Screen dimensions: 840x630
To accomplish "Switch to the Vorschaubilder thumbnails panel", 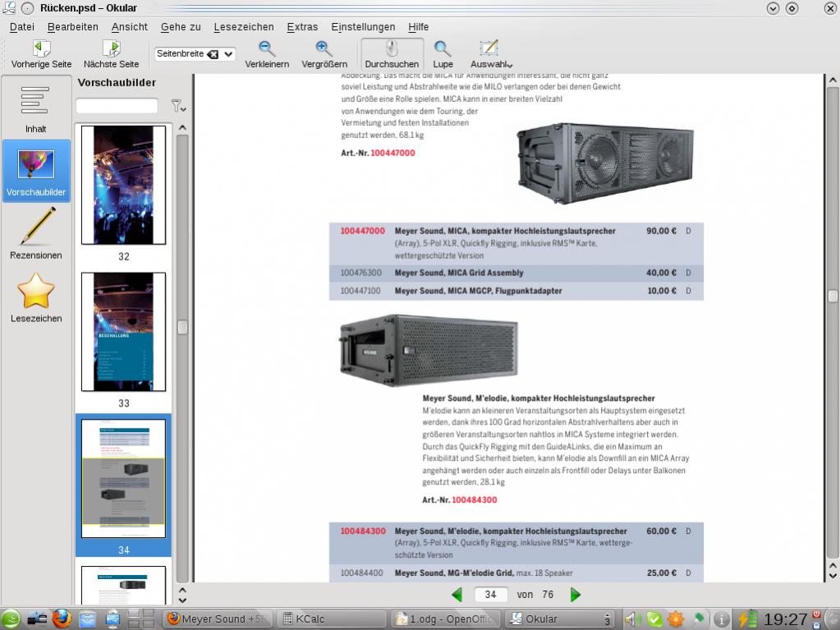I will coord(36,170).
